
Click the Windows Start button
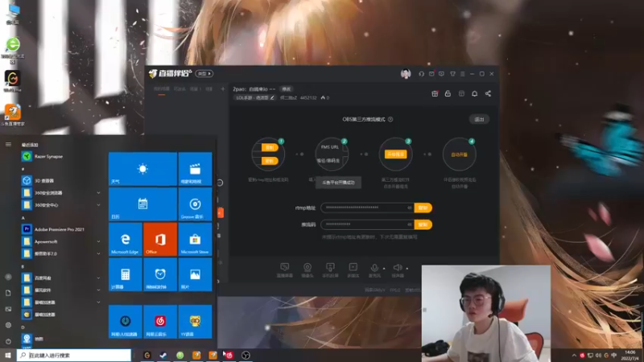pos(8,355)
